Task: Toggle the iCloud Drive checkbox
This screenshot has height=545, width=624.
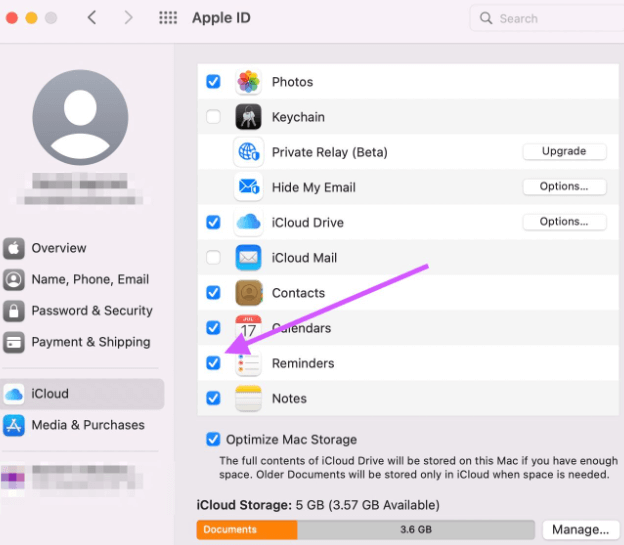Action: point(213,222)
